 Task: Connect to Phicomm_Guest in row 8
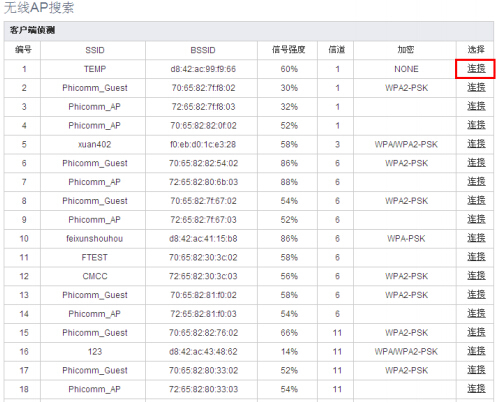pos(476,201)
